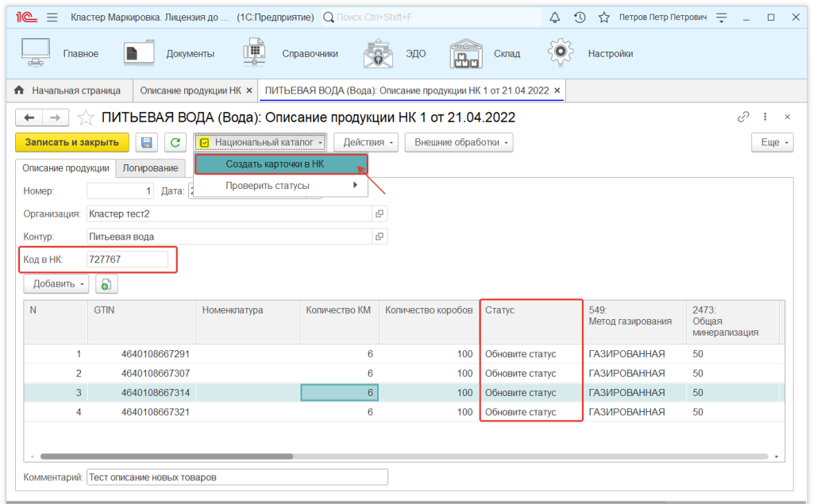Screen dimensions: 813x504
Task: Close the ПИТЬЕВАЯ ВОДА document tab
Action: coord(557,90)
